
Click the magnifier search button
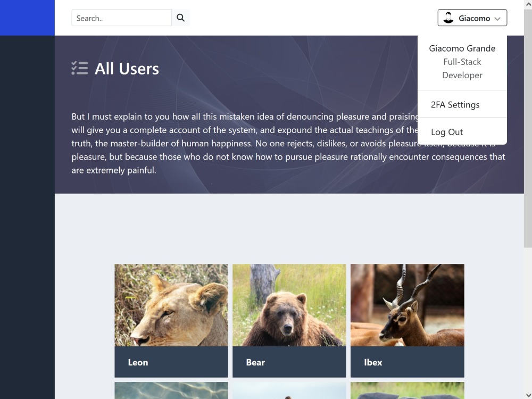180,18
